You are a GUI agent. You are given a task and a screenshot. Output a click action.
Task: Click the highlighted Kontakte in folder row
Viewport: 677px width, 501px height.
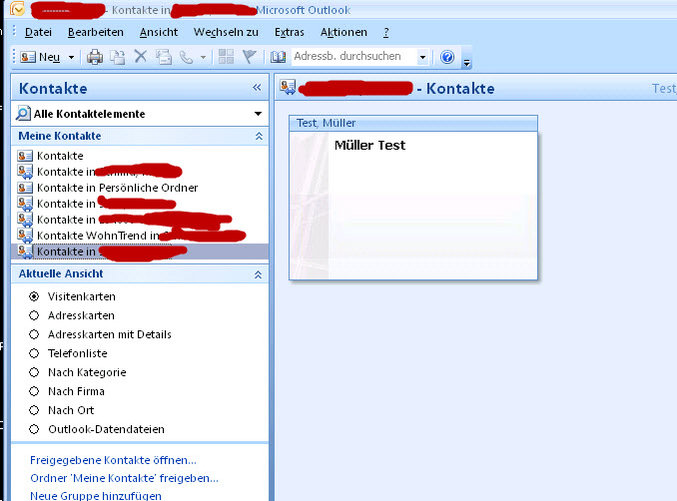(x=139, y=251)
